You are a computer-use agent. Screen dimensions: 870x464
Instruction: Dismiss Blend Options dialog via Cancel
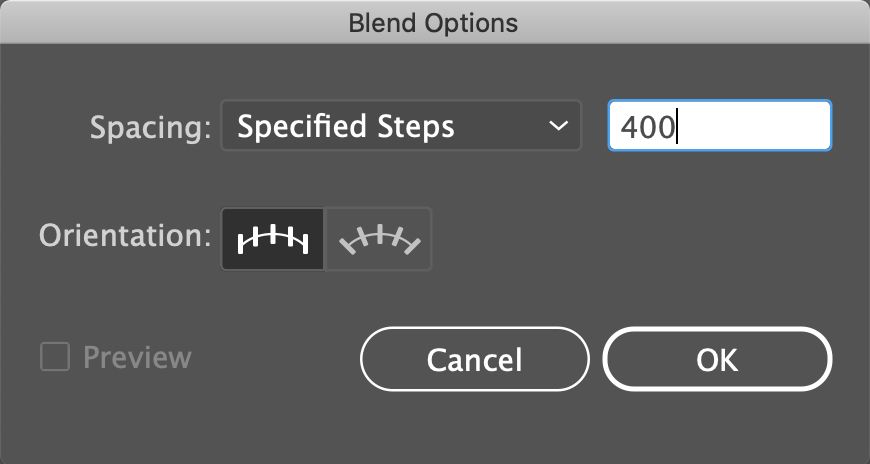click(x=474, y=359)
